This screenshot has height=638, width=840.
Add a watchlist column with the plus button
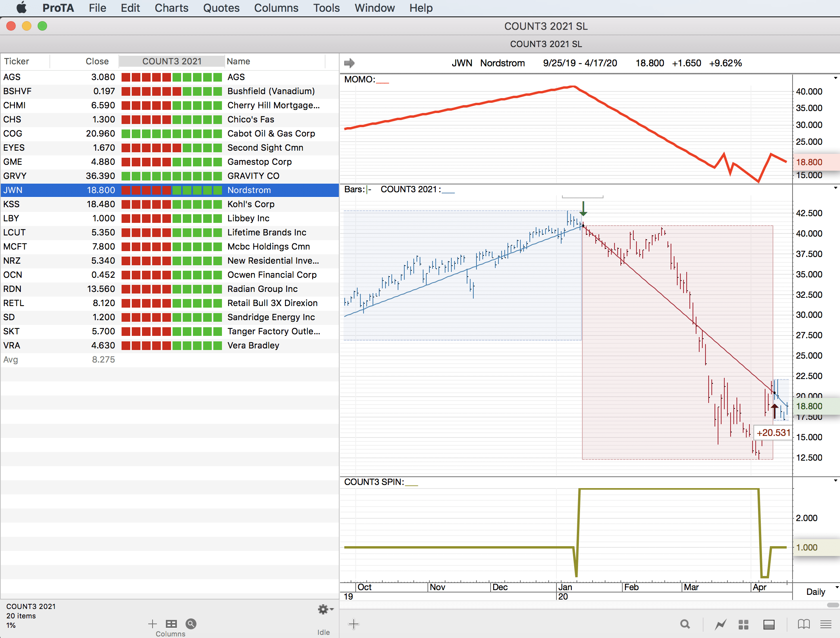tap(153, 624)
